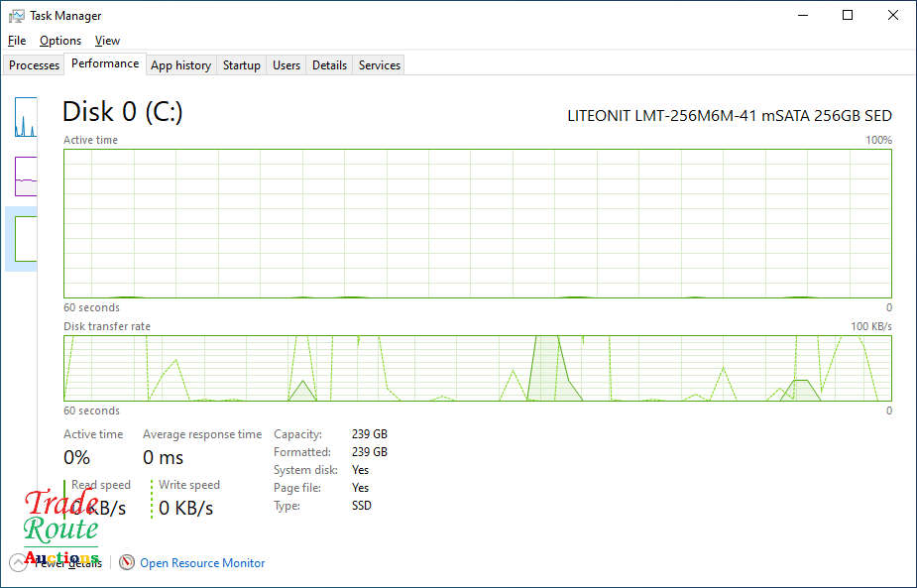Open the View menu

tap(107, 41)
